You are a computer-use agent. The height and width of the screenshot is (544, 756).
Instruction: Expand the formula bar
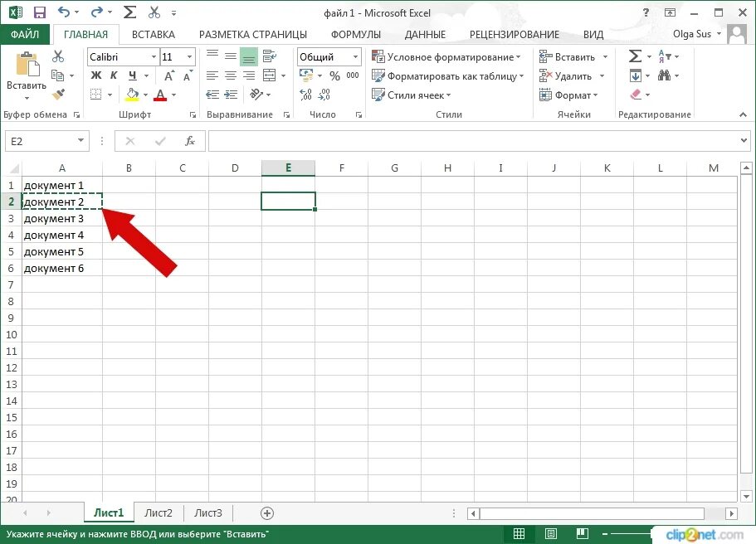coord(743,141)
